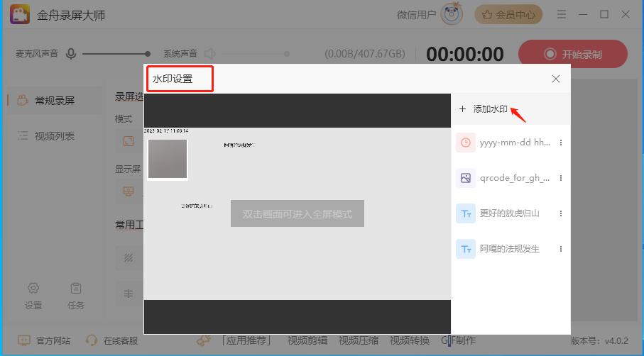Click the timestamp watermark in preview
This screenshot has width=644, height=356.
(x=166, y=130)
